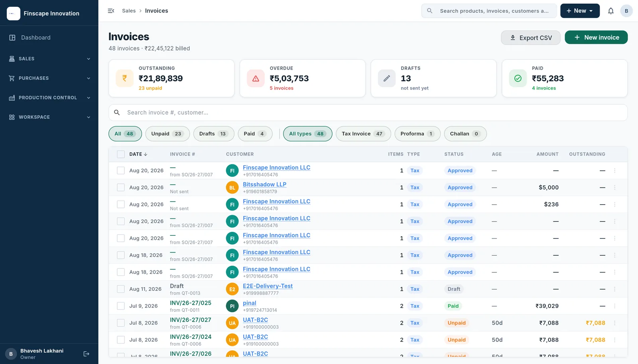Filter by Challan 0 type

coord(465,134)
